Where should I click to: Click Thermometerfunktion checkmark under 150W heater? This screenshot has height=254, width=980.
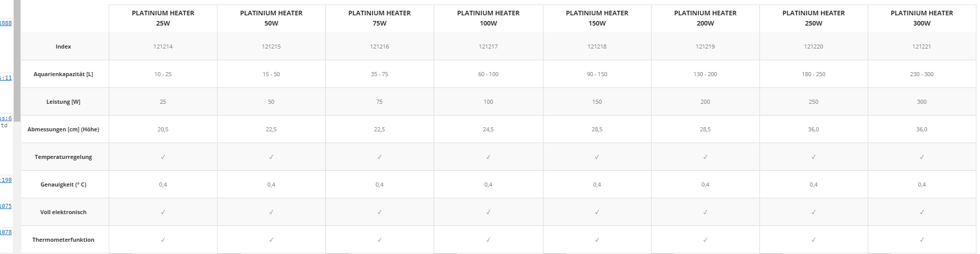click(x=597, y=240)
